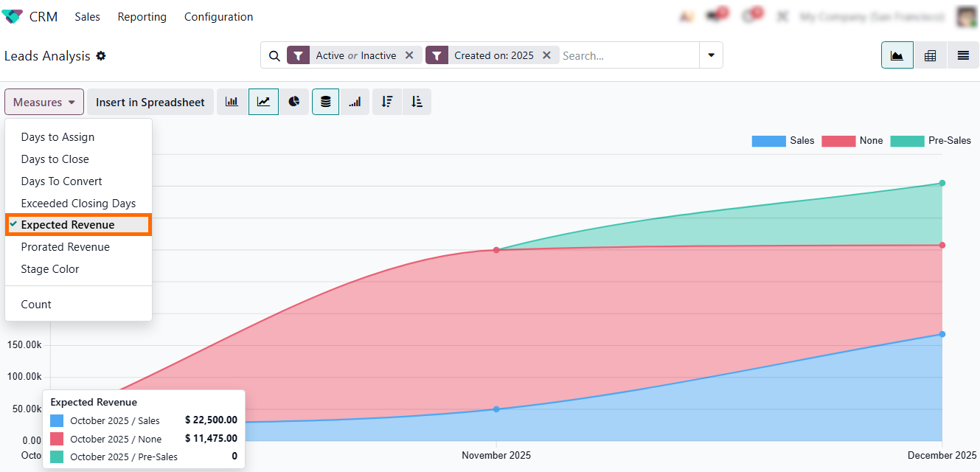Click the Leads Analysis gear icon
Viewport: 980px width, 472px height.
coord(101,56)
